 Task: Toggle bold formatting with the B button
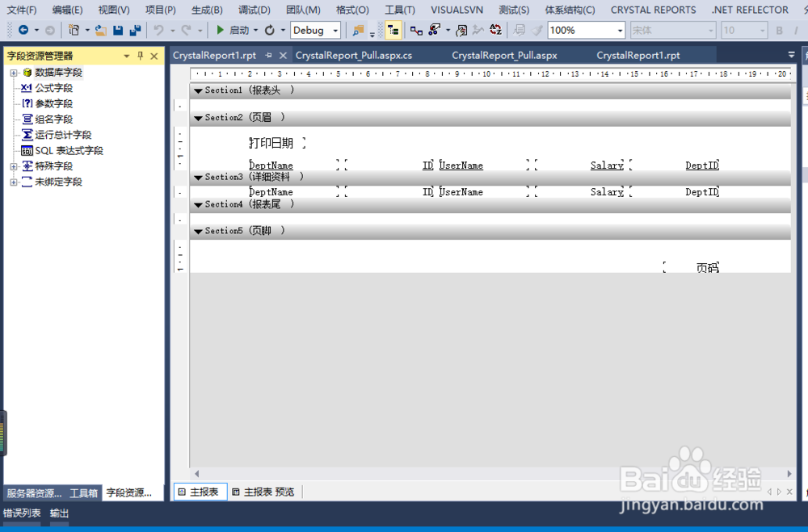pyautogui.click(x=778, y=30)
